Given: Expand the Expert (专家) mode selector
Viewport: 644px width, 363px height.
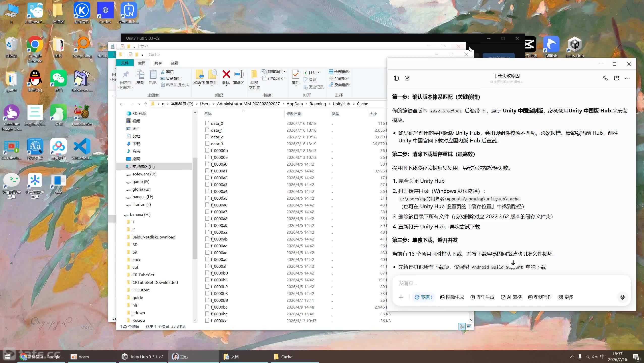Looking at the screenshot, I should pyautogui.click(x=423, y=297).
